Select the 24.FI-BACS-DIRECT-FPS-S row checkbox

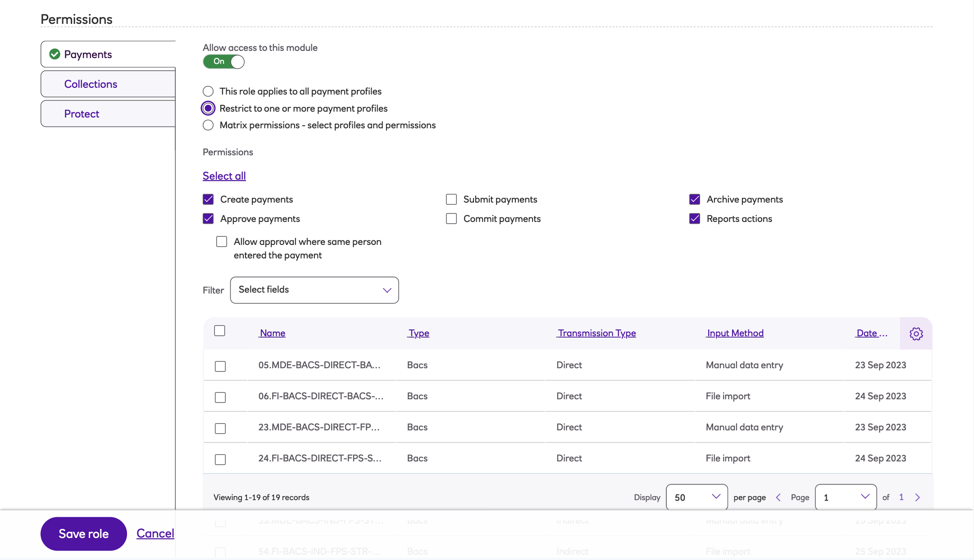pos(220,460)
